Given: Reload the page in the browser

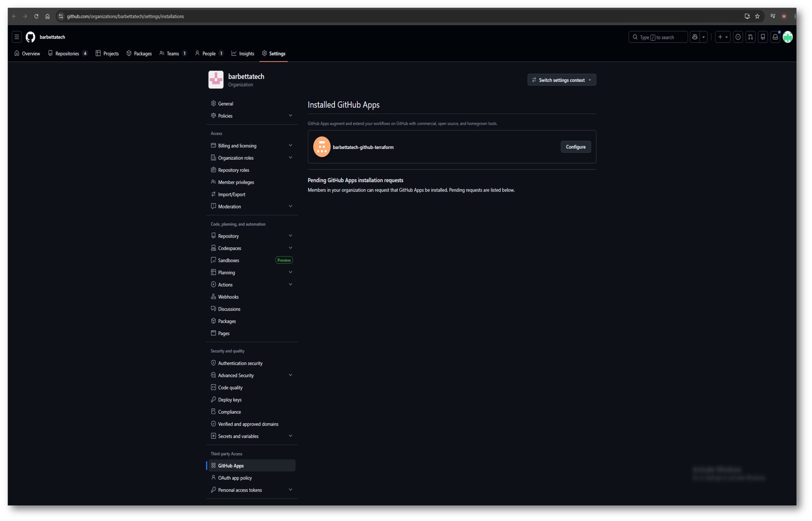Looking at the screenshot, I should (36, 16).
